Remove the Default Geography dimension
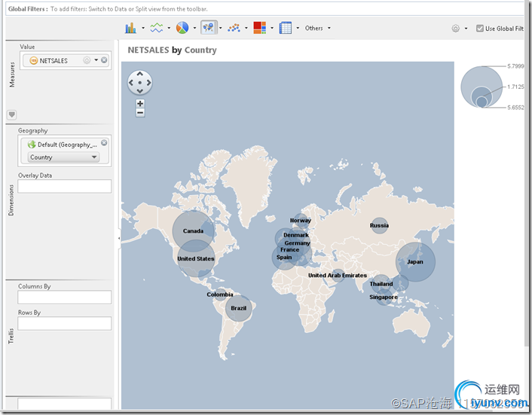 click(x=104, y=143)
